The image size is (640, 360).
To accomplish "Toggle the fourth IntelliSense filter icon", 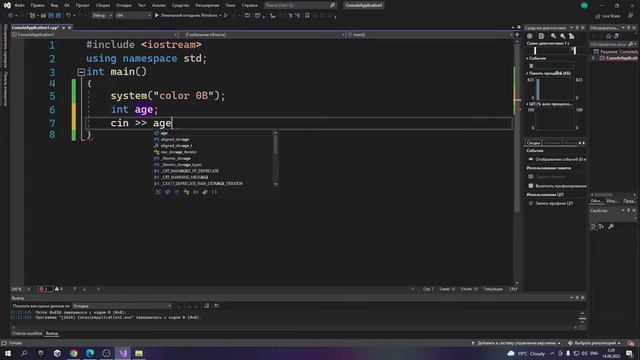I will click(x=187, y=192).
